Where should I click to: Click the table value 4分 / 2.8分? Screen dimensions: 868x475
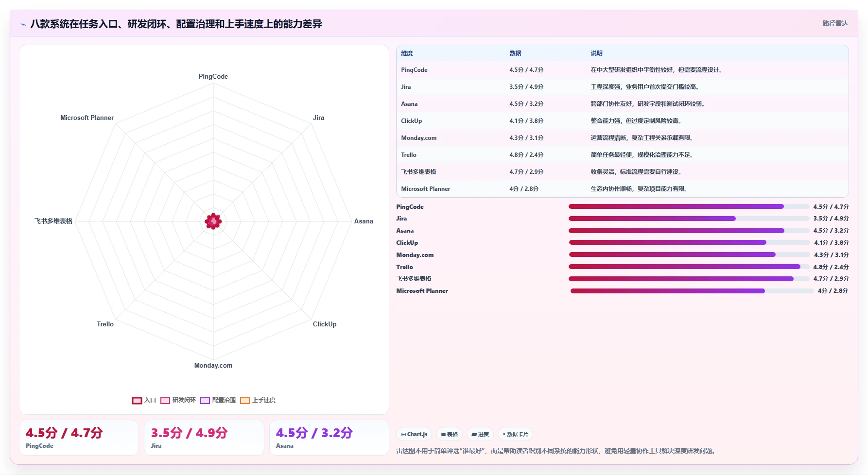pyautogui.click(x=524, y=189)
